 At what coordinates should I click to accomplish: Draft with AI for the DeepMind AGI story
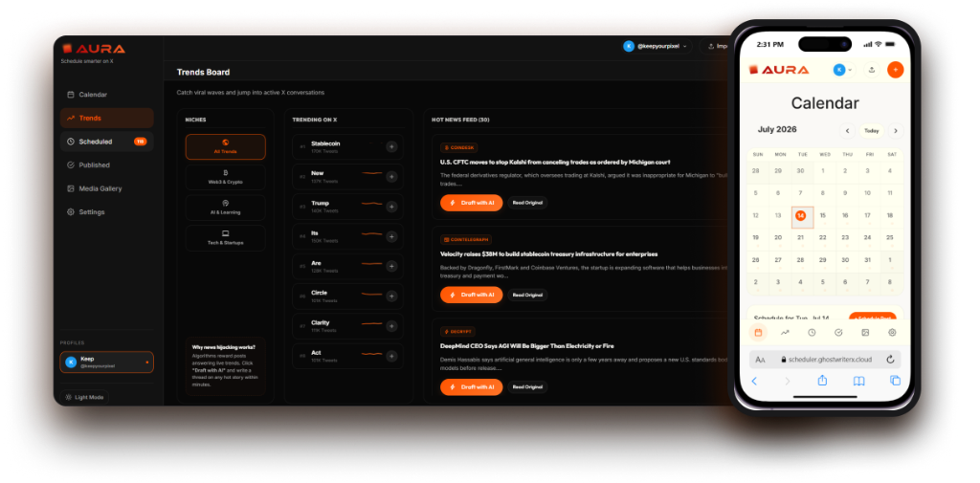471,386
